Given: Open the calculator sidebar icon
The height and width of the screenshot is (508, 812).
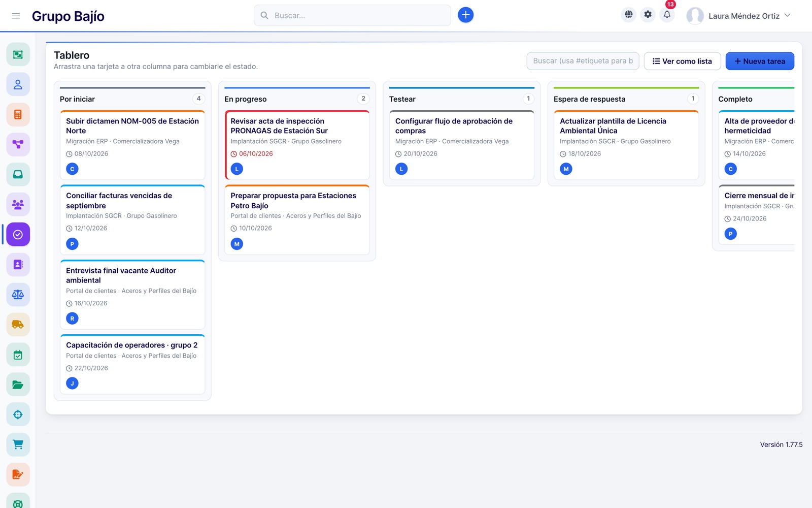Looking at the screenshot, I should point(18,114).
